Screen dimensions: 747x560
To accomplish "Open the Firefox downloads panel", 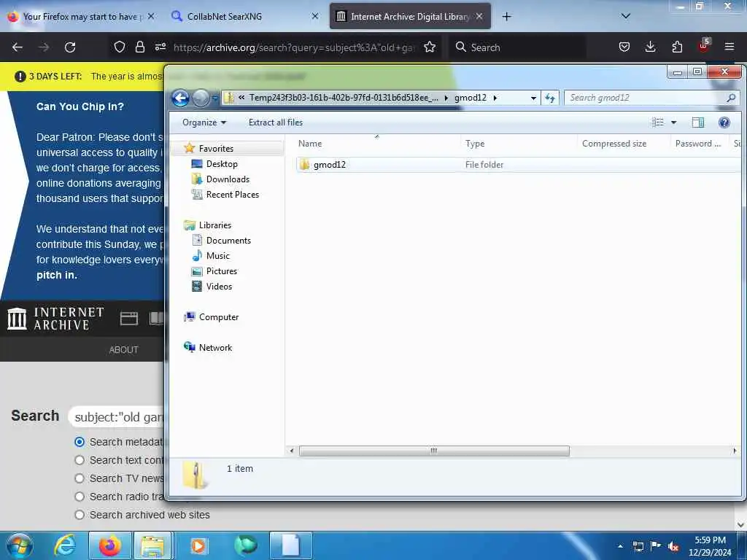I will pos(650,47).
